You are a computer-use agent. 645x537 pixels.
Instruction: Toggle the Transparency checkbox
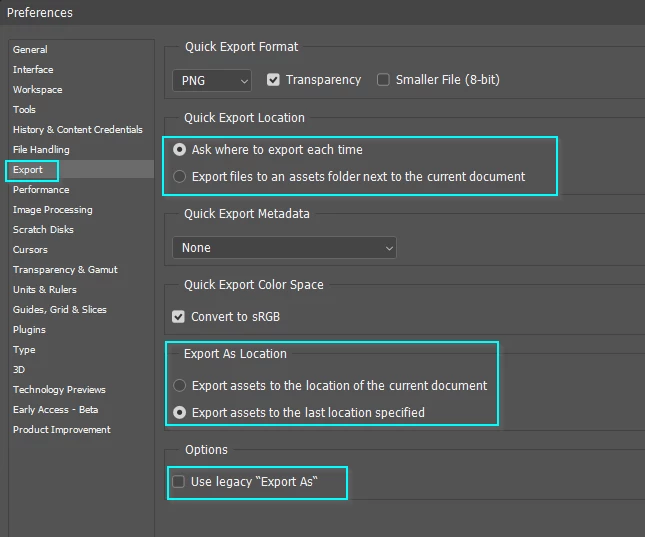coord(273,80)
